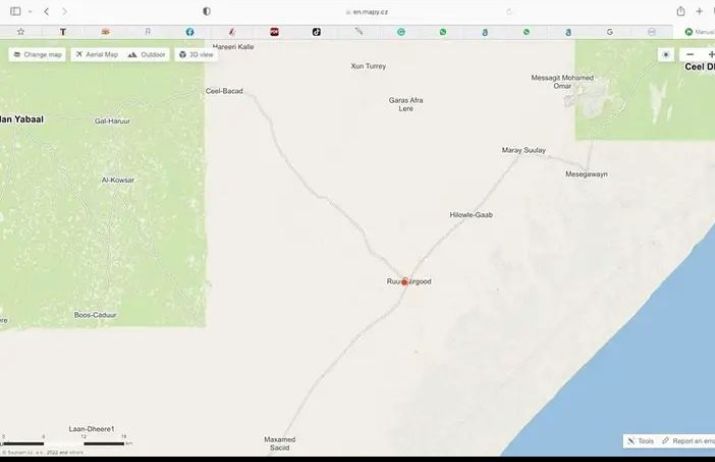
Task: Enable the 3D view
Action: [x=196, y=55]
